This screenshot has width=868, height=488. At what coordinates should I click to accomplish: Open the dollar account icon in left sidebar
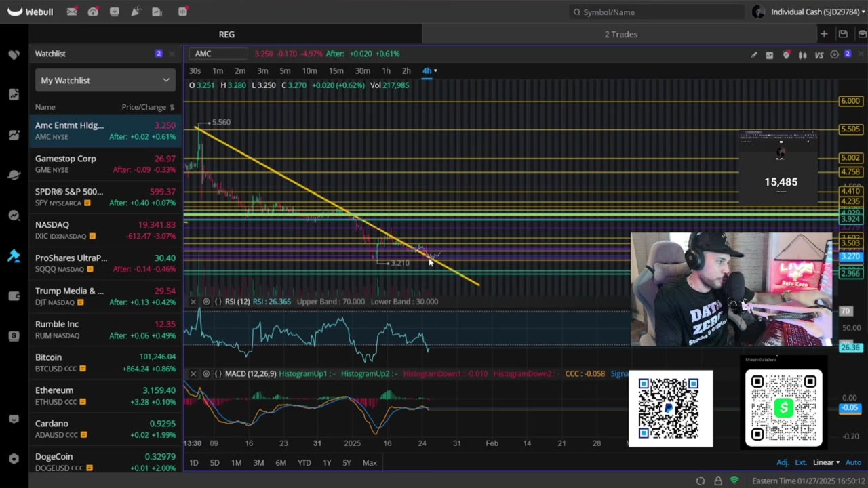coord(14,336)
